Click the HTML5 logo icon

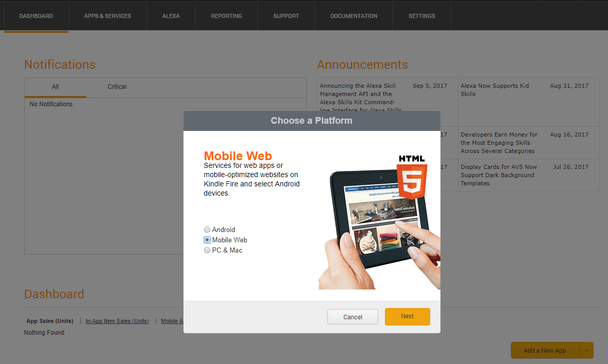pos(412,177)
